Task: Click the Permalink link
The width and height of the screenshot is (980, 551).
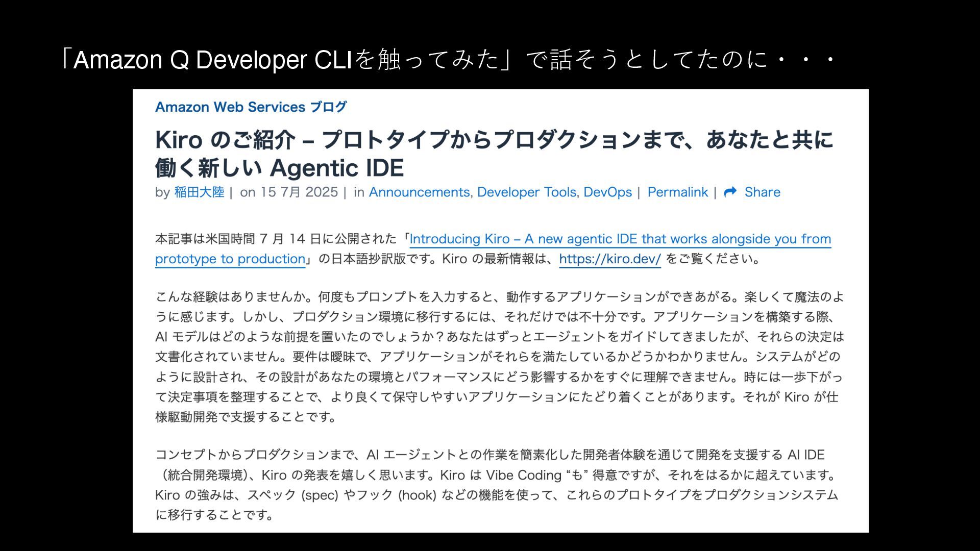Action: coord(677,192)
